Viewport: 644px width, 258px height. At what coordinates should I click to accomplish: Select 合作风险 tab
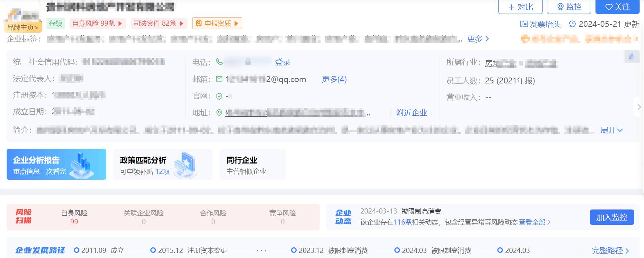point(213,217)
